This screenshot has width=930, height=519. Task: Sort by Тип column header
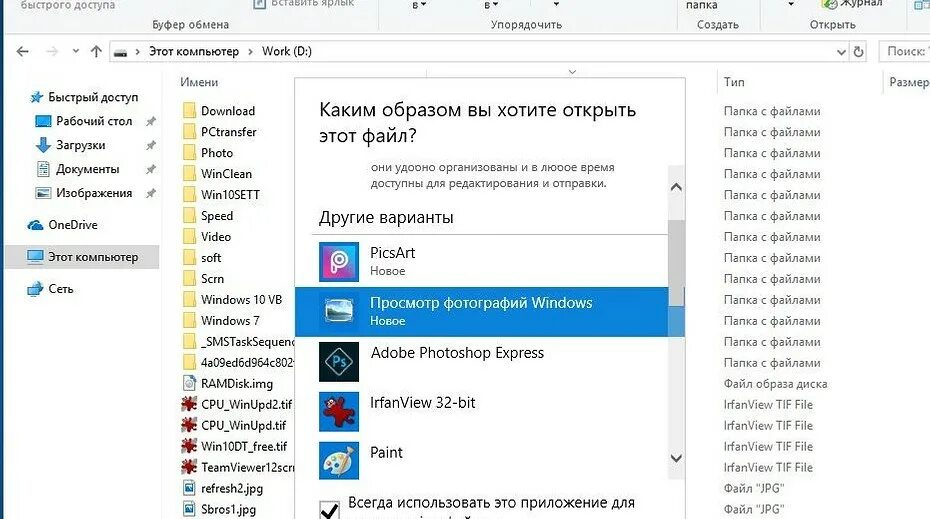(734, 82)
